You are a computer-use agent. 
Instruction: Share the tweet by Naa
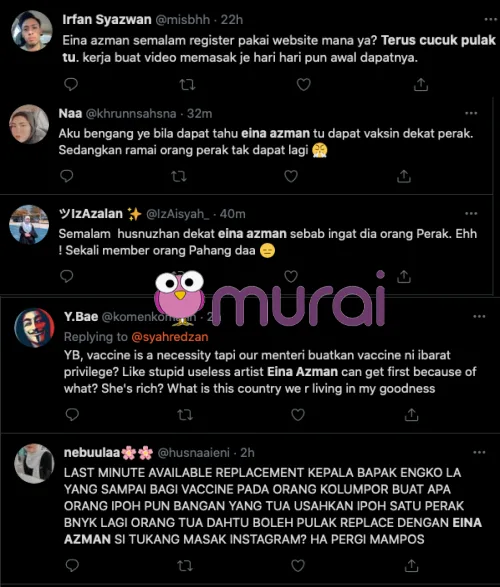404,176
